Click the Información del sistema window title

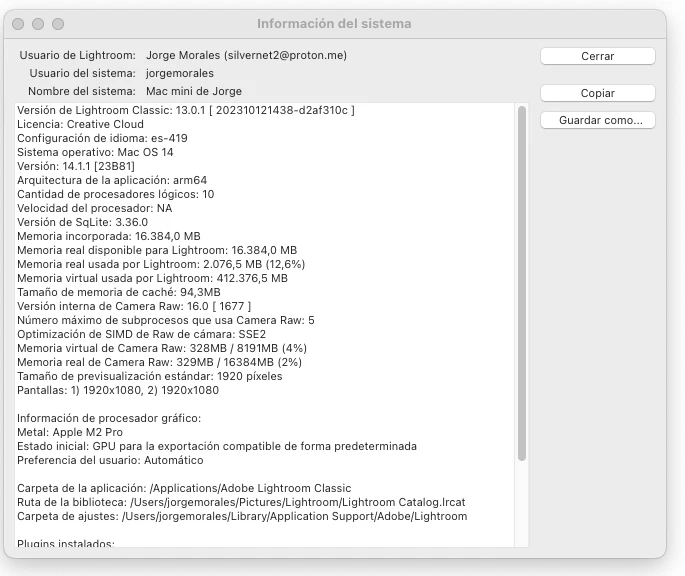coord(334,24)
